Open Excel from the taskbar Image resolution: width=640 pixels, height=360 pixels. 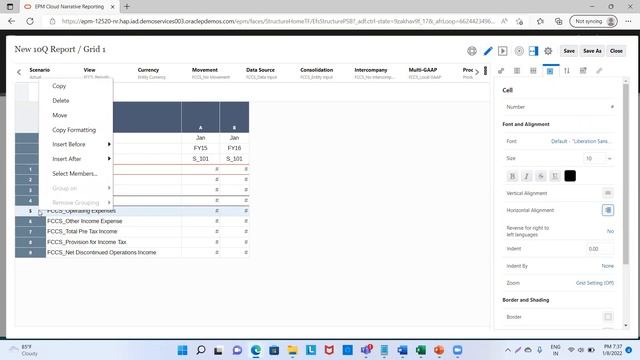(420, 350)
